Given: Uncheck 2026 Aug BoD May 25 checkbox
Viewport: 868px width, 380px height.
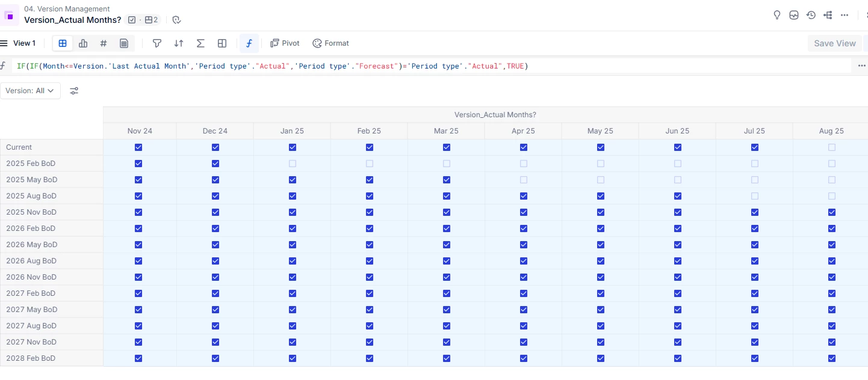Looking at the screenshot, I should pos(601,261).
